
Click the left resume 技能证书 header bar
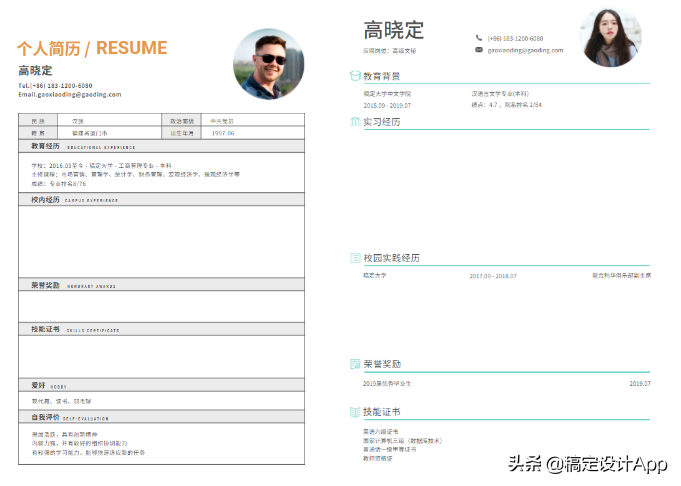click(161, 329)
